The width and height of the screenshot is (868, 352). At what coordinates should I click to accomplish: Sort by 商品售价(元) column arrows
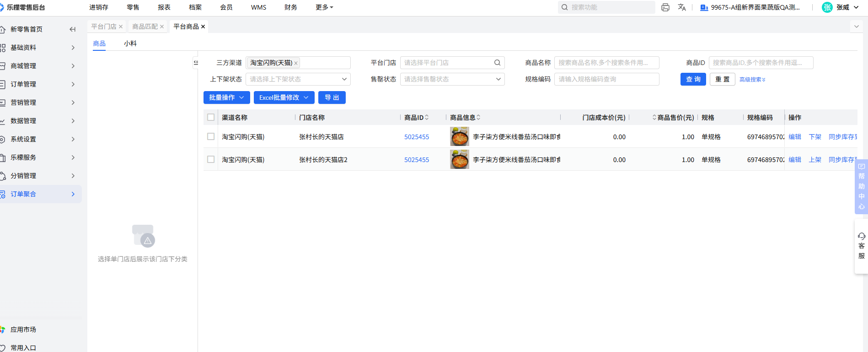pos(654,118)
